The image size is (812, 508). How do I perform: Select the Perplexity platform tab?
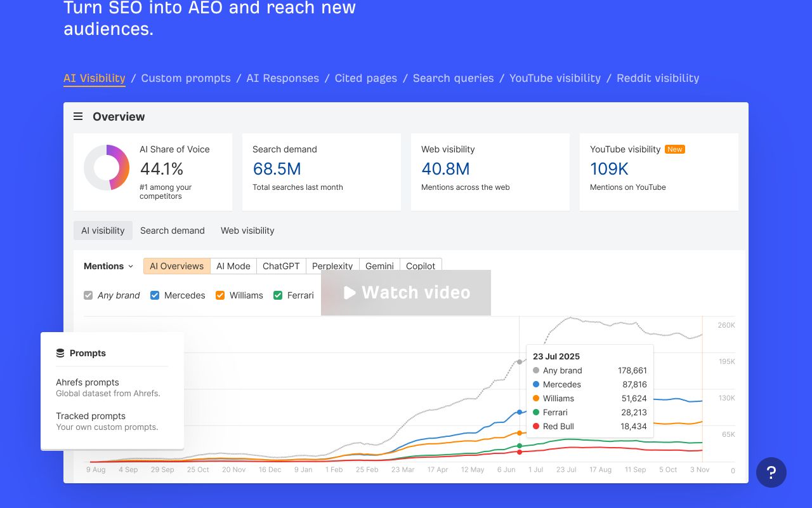tap(332, 266)
